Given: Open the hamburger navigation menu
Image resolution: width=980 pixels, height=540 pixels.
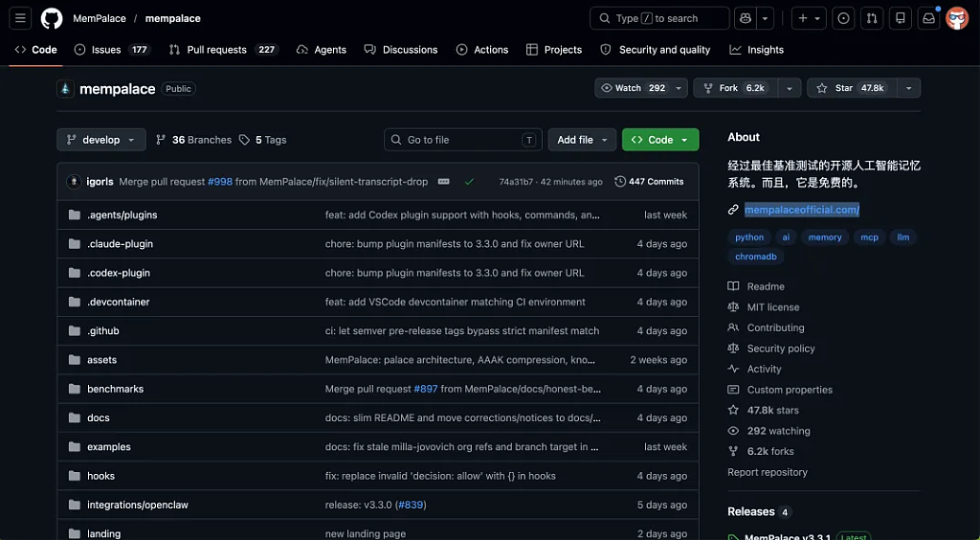Looking at the screenshot, I should click(x=20, y=19).
